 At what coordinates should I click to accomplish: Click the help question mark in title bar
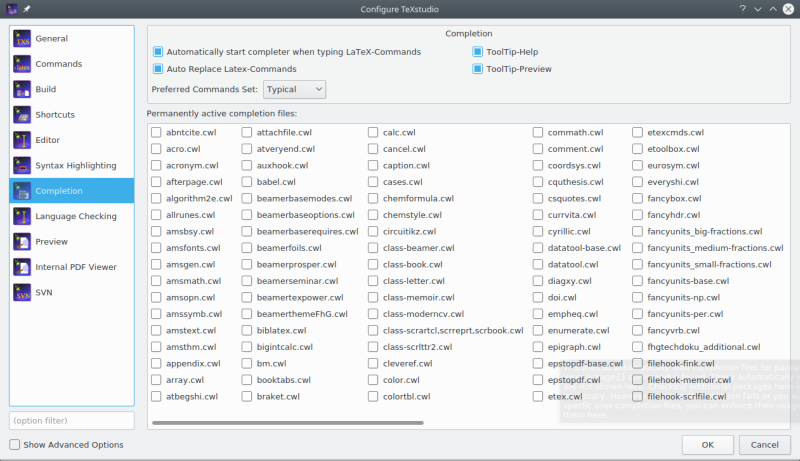[x=742, y=9]
